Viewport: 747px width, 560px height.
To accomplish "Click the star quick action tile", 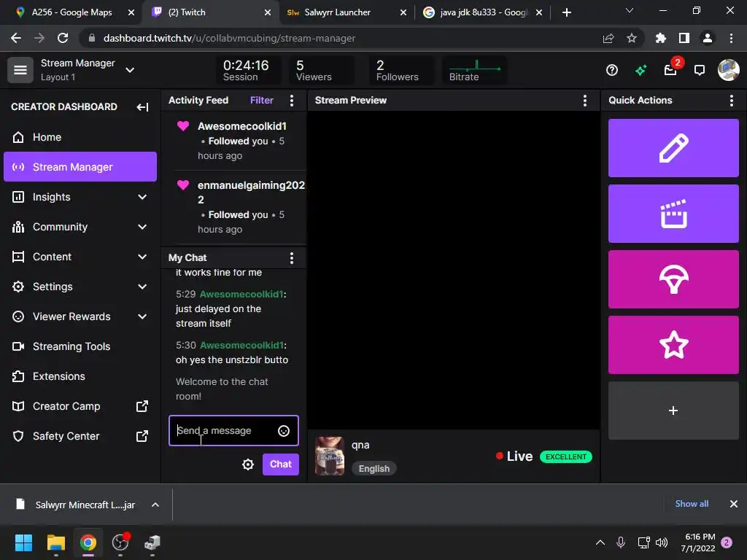I will pos(673,345).
